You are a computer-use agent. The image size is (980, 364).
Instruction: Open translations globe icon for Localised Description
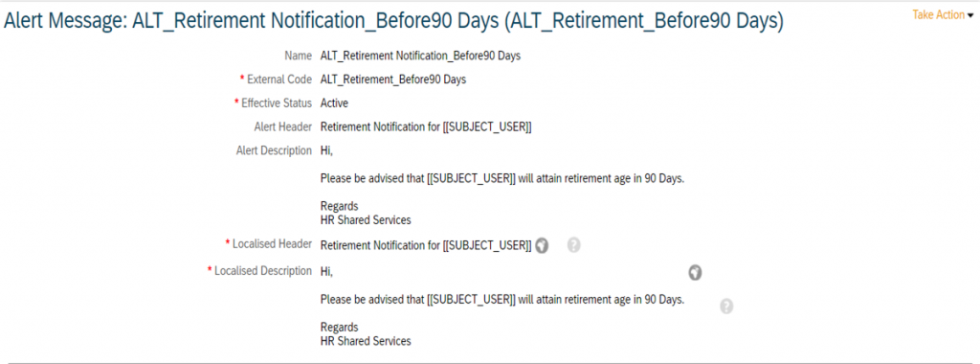pos(695,273)
